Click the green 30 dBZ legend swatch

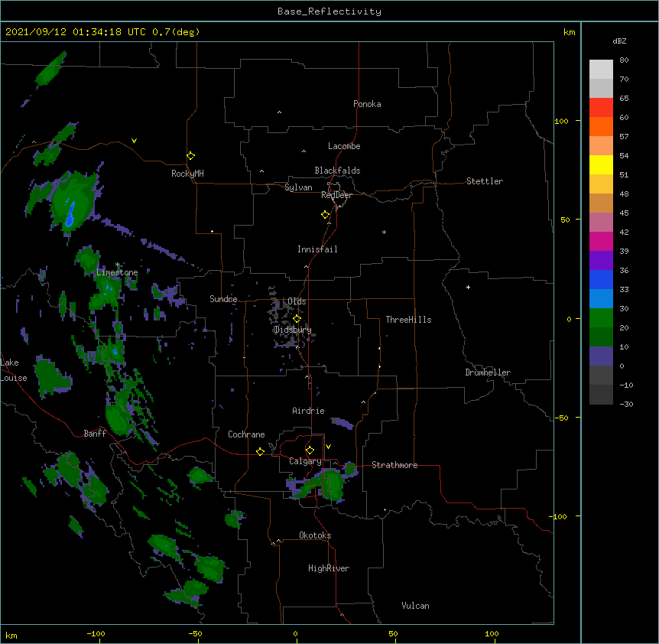(x=601, y=317)
